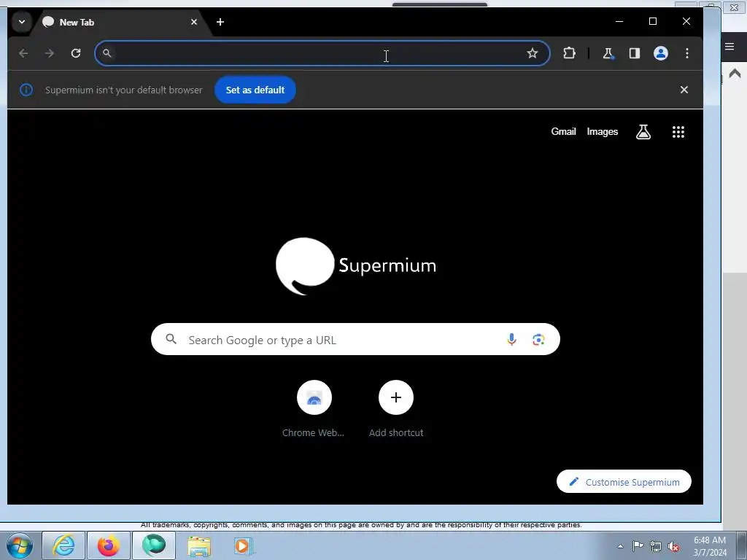Click the up chevron in background window
Viewport: 747px width, 560px height.
click(x=735, y=74)
